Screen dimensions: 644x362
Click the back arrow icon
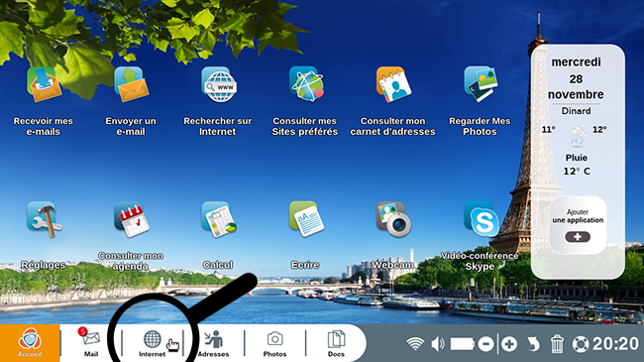(533, 344)
